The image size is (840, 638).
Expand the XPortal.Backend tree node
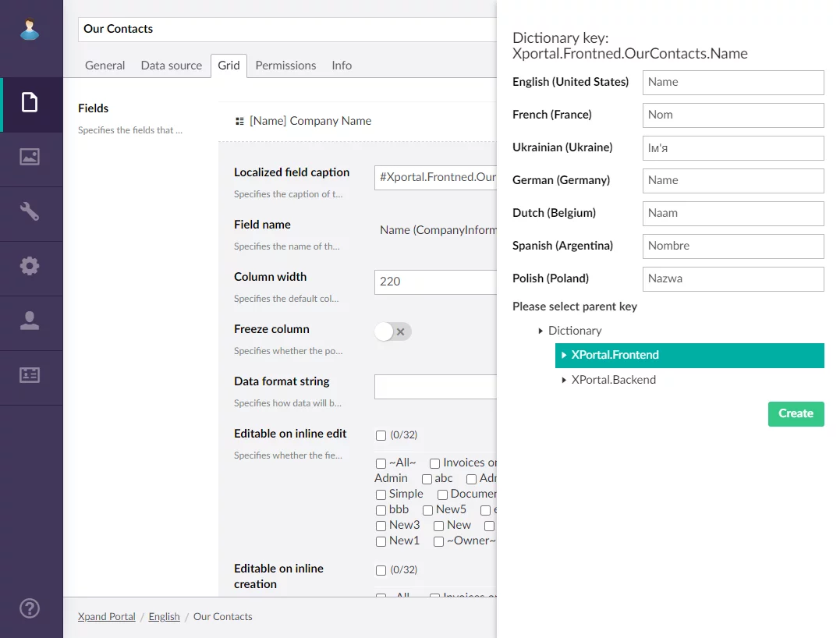(563, 381)
